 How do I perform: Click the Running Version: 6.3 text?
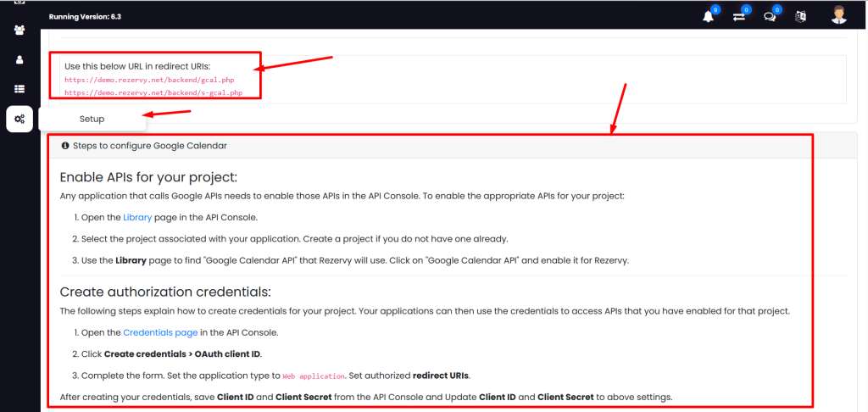click(x=85, y=17)
